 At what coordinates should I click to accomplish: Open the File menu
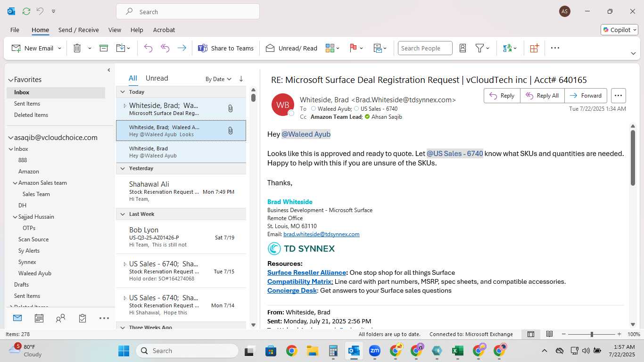[x=15, y=30]
